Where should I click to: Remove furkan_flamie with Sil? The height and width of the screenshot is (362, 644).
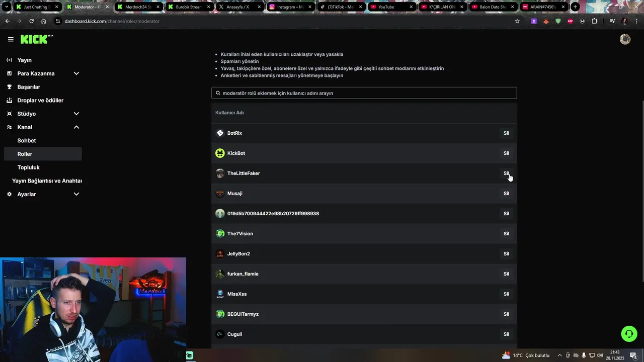(x=506, y=274)
